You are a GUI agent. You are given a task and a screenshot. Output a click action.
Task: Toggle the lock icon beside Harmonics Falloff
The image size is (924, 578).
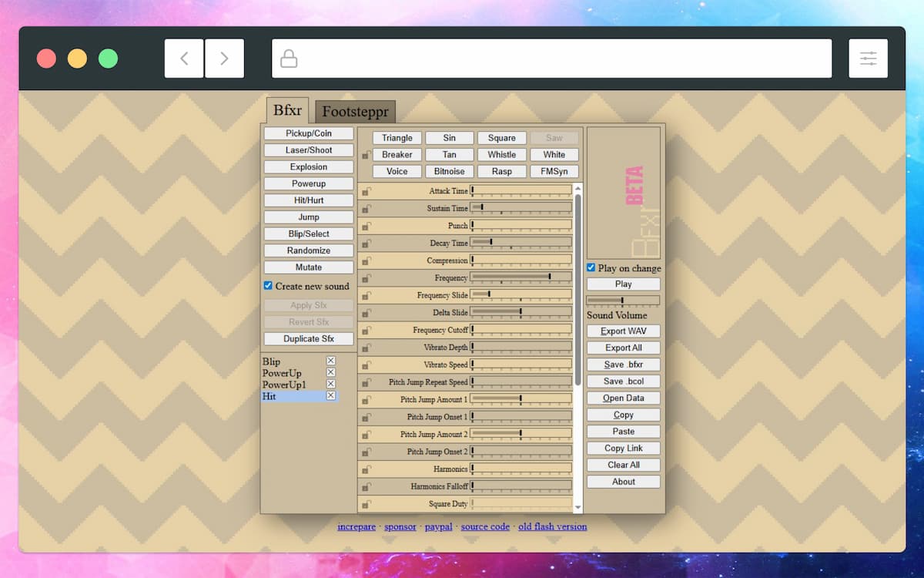point(367,487)
